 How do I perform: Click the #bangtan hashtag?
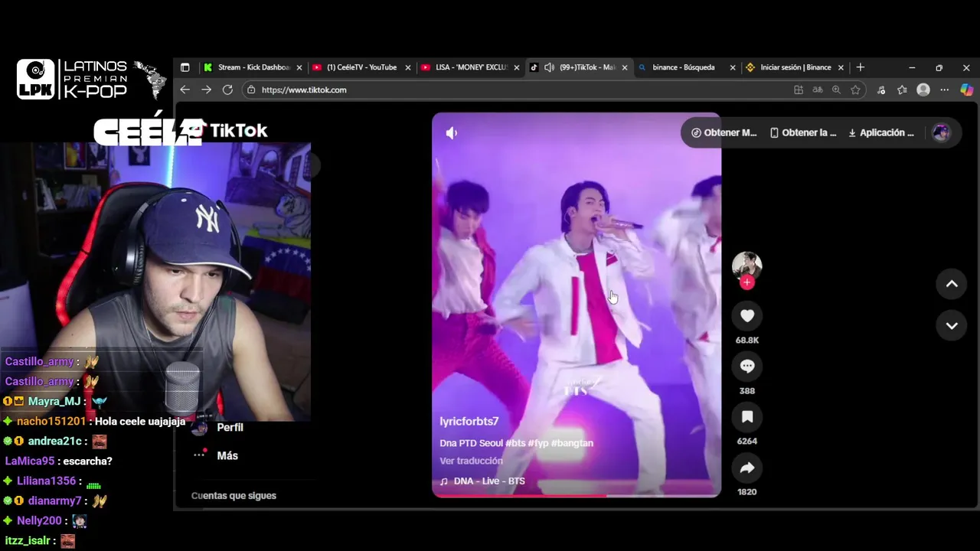pos(572,443)
